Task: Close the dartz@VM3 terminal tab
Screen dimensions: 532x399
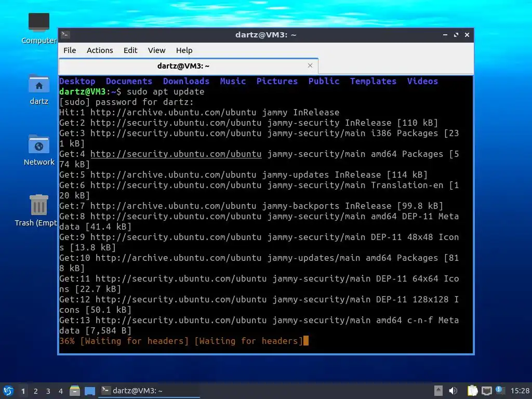Action: [x=310, y=65]
